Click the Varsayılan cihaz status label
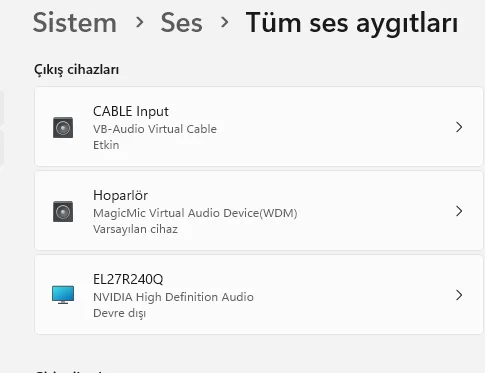Screen dimensions: 485x373 tap(135, 229)
